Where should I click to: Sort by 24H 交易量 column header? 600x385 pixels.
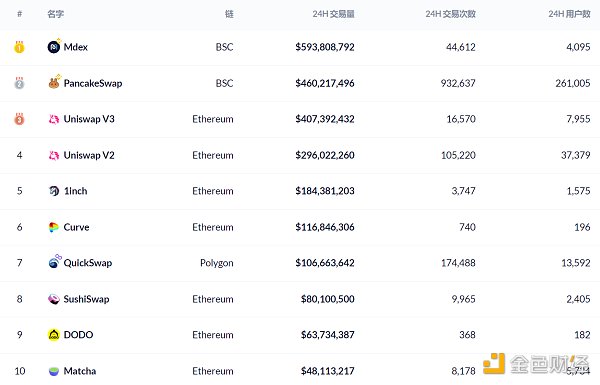(x=333, y=14)
